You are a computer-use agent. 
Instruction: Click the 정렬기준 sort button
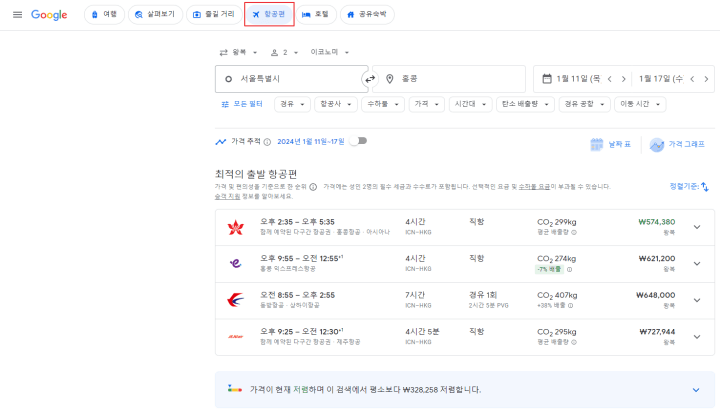point(689,186)
